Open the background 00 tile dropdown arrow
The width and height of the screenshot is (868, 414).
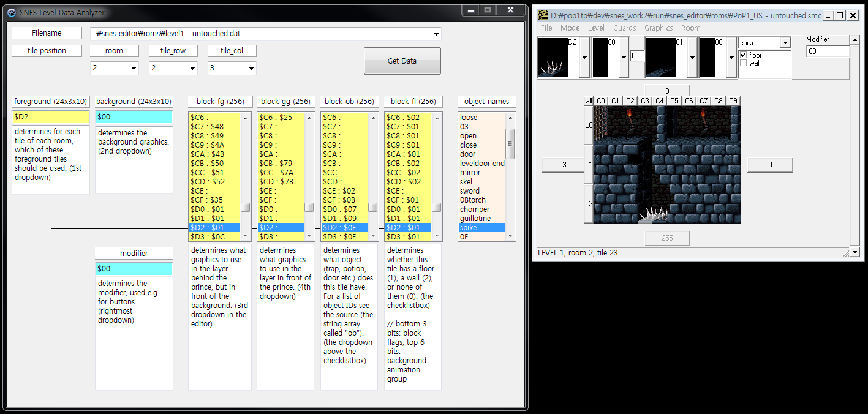coord(624,58)
